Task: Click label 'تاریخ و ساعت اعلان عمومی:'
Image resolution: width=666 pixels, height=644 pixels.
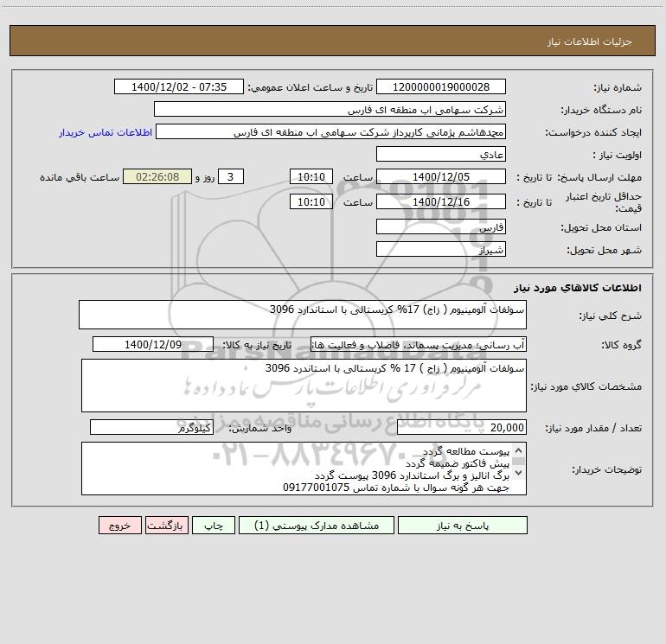Action: (311, 87)
